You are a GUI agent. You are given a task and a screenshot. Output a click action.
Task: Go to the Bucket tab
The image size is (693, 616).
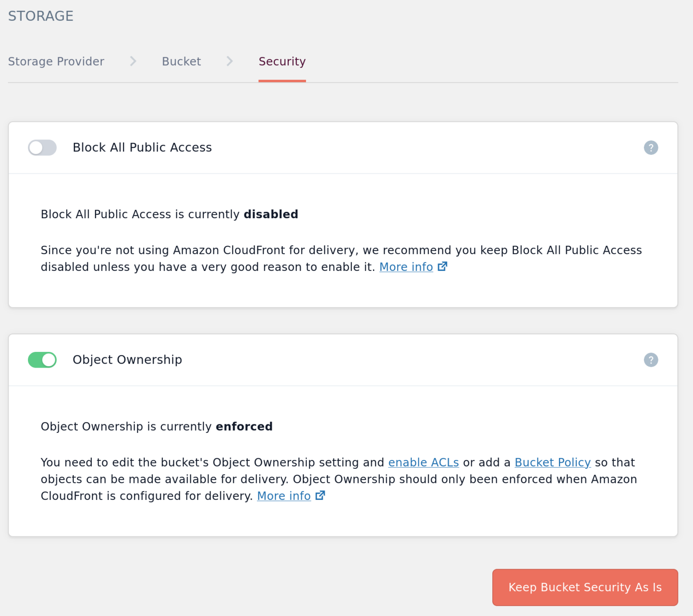pyautogui.click(x=181, y=61)
